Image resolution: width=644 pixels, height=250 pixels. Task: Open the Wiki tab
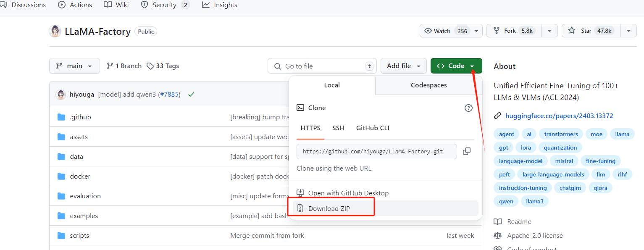116,5
